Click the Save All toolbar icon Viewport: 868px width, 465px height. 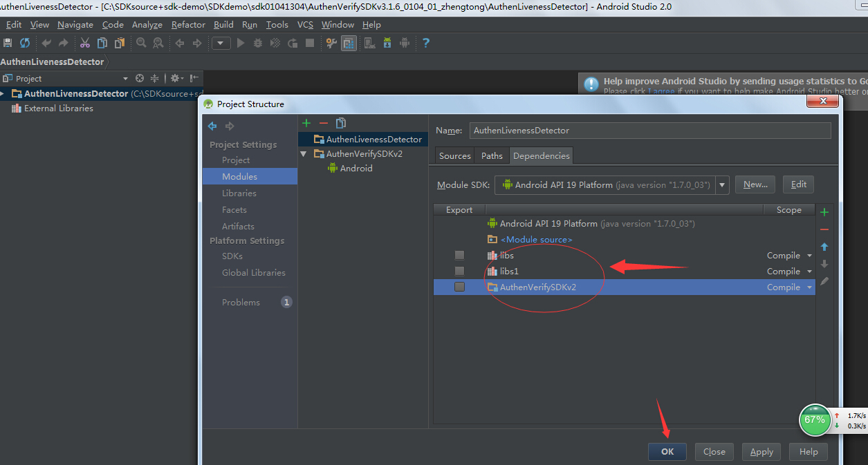click(x=8, y=43)
